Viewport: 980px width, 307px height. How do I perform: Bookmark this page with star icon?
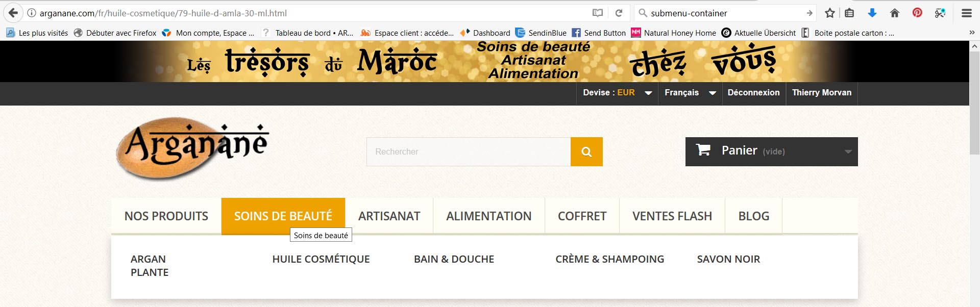coord(830,13)
